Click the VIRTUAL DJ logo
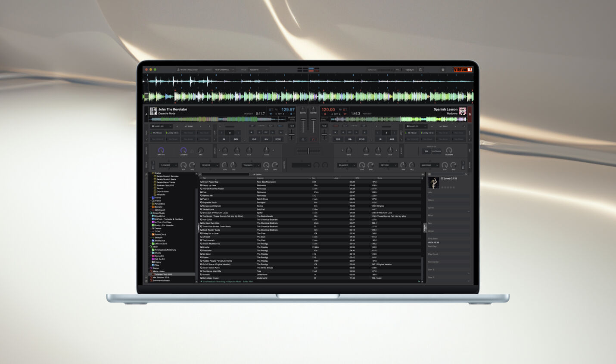Viewport: 616px width, 364px height. 463,70
